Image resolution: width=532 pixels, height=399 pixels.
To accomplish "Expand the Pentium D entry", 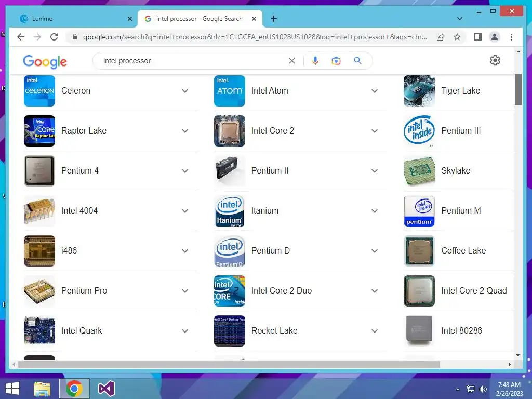I will pyautogui.click(x=375, y=251).
